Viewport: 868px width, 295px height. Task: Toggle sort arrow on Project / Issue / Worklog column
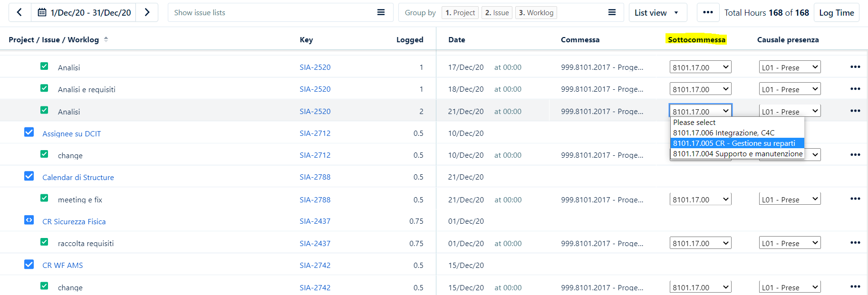pos(106,39)
